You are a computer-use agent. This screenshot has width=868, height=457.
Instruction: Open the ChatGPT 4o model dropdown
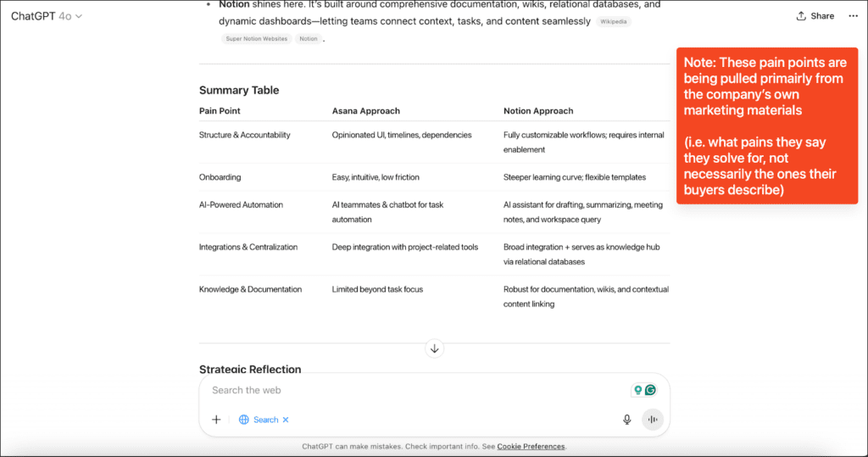[41, 16]
